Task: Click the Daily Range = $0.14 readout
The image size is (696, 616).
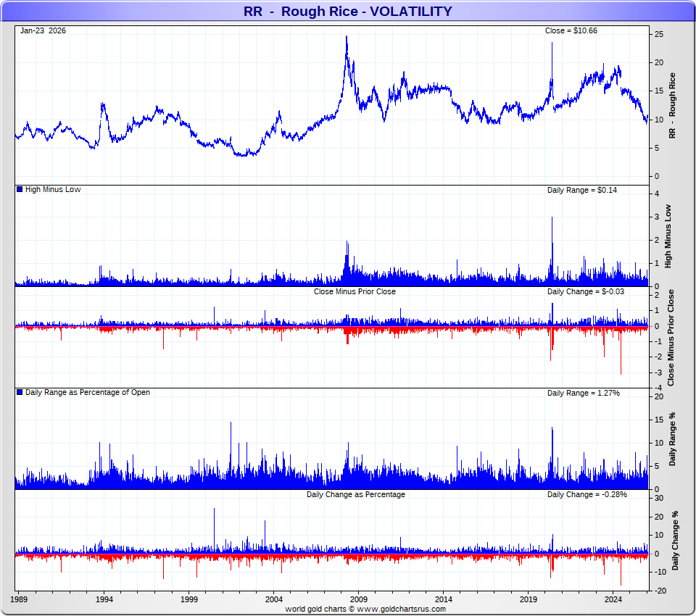Action: (x=582, y=190)
